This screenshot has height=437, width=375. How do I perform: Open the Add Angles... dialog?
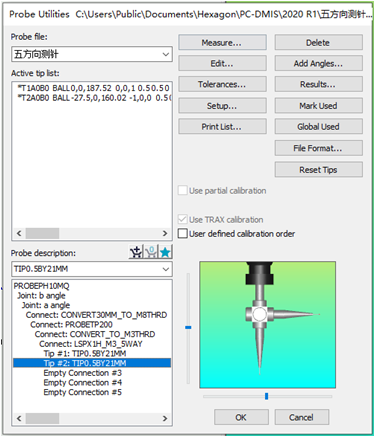(318, 63)
